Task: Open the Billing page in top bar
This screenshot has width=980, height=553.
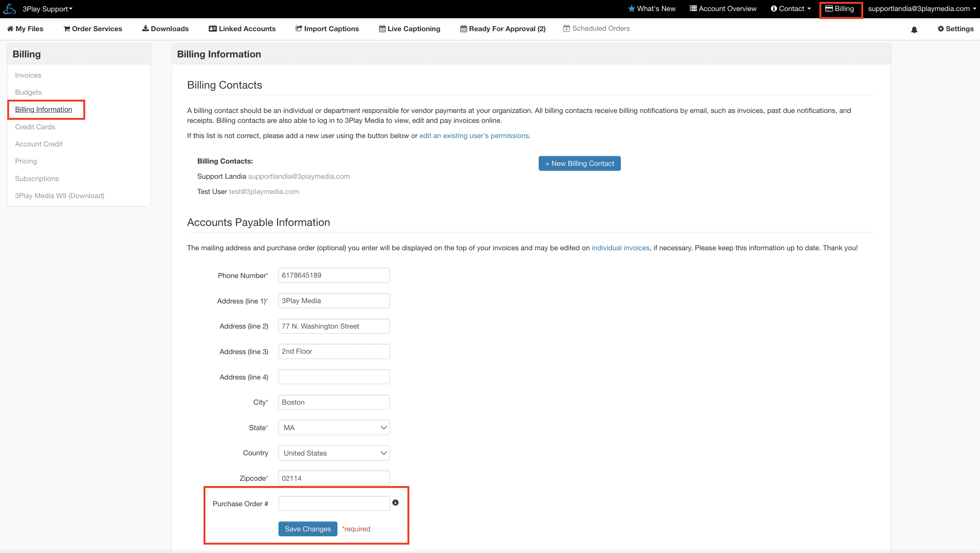Action: [x=840, y=9]
